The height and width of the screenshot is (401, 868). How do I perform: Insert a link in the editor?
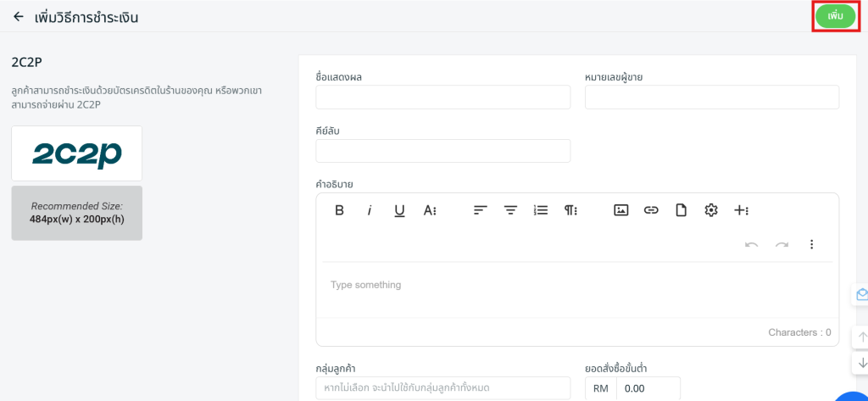(x=651, y=210)
